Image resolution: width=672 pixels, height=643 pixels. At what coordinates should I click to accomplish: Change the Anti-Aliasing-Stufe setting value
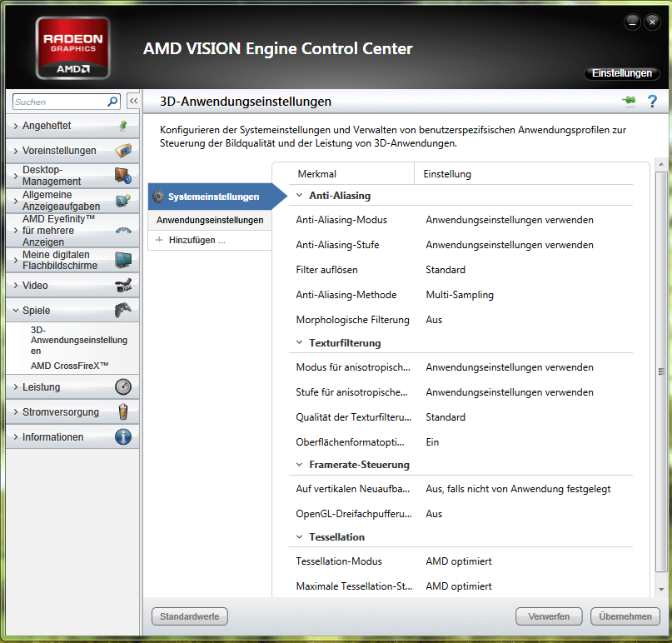pyautogui.click(x=509, y=245)
